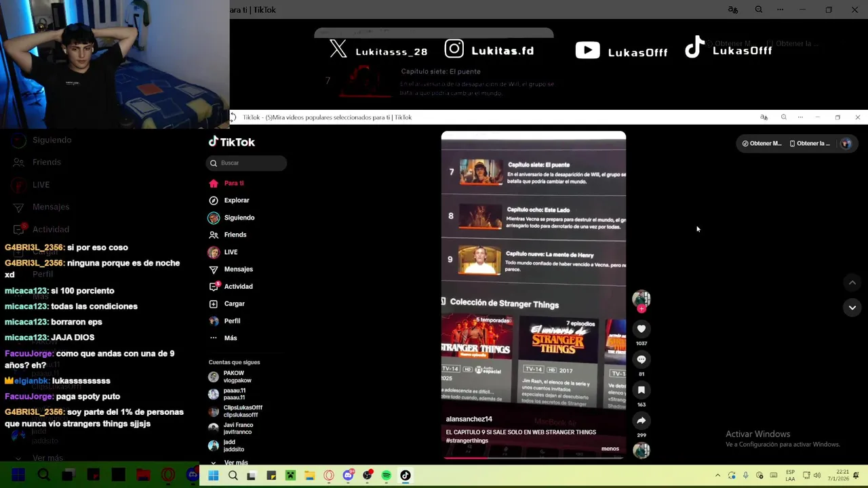The height and width of the screenshot is (488, 868).
Task: Click the microphone tray icon
Action: pos(745,476)
